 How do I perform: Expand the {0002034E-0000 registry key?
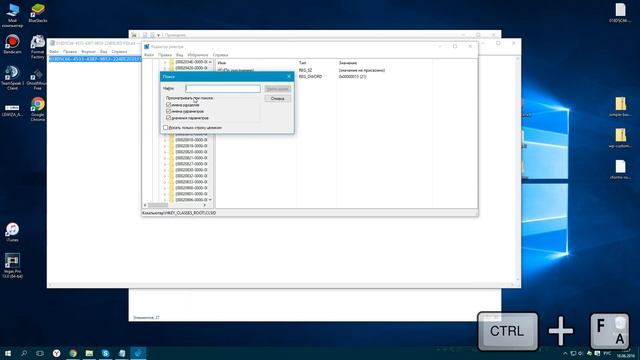(x=165, y=62)
